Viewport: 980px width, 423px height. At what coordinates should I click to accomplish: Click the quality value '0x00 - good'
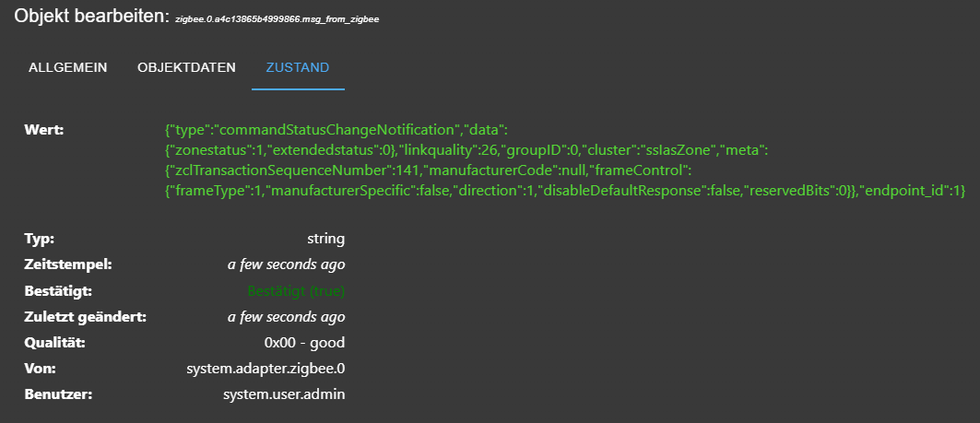pyautogui.click(x=304, y=343)
